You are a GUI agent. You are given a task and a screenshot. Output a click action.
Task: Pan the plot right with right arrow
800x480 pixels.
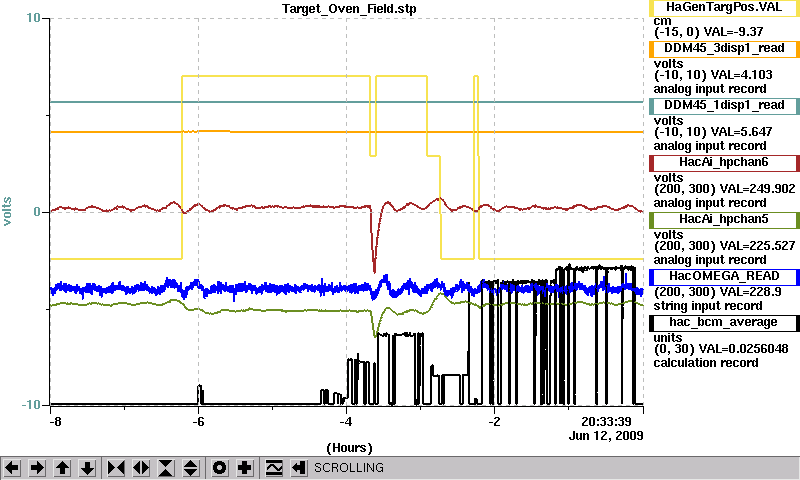click(37, 467)
